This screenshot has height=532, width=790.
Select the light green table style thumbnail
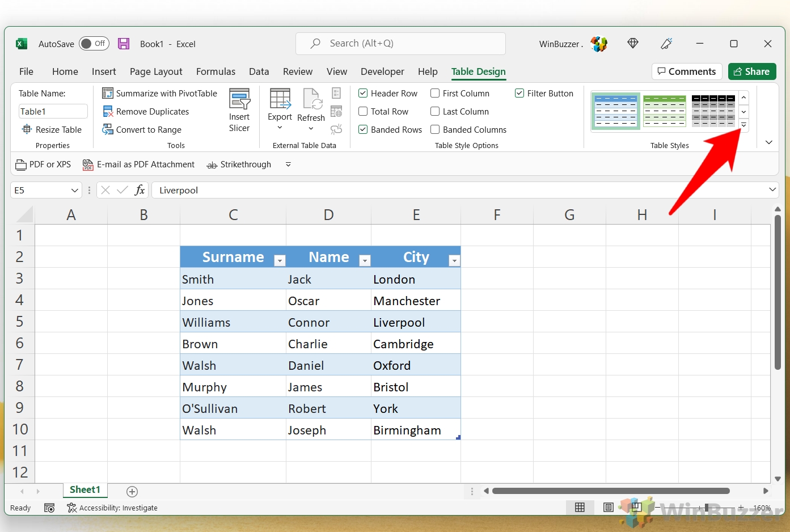[664, 111]
